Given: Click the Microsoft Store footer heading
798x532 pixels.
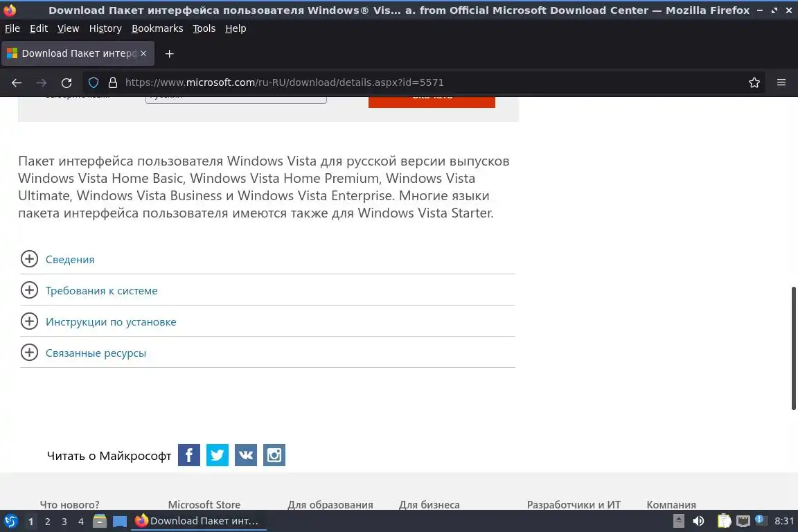Looking at the screenshot, I should pyautogui.click(x=204, y=504).
